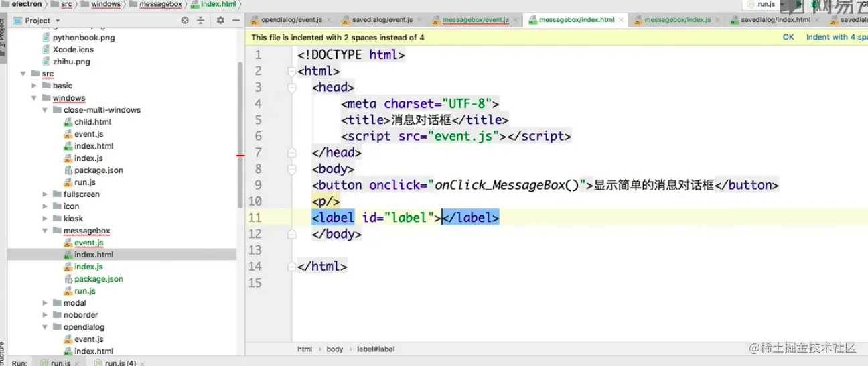This screenshot has width=868, height=366.
Task: Select run.js under the messagebox folder
Action: tap(84, 291)
